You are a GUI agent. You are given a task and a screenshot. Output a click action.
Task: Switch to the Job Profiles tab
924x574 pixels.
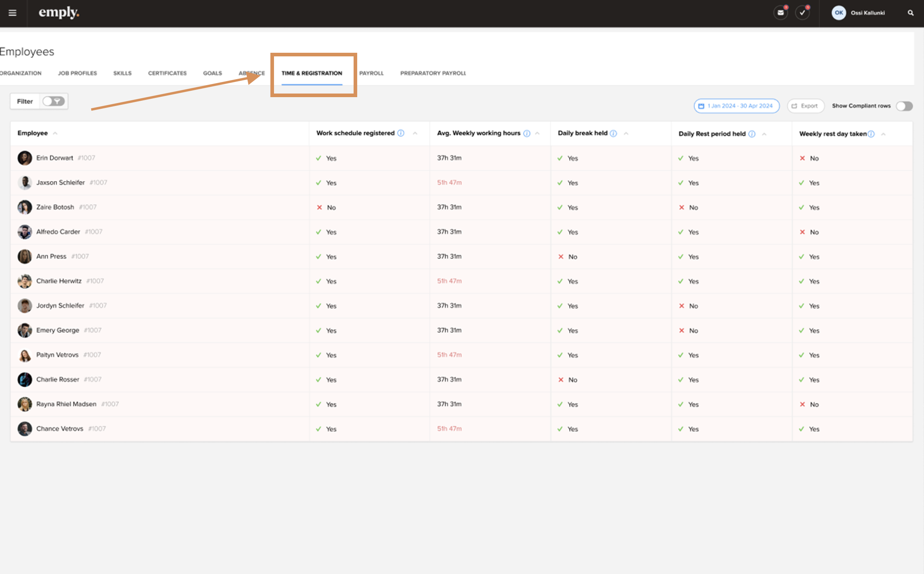click(x=77, y=73)
